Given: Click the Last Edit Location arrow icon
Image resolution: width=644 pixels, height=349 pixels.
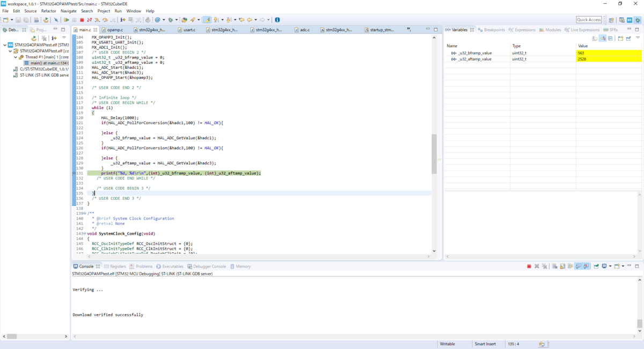Looking at the screenshot, I should tap(241, 20).
